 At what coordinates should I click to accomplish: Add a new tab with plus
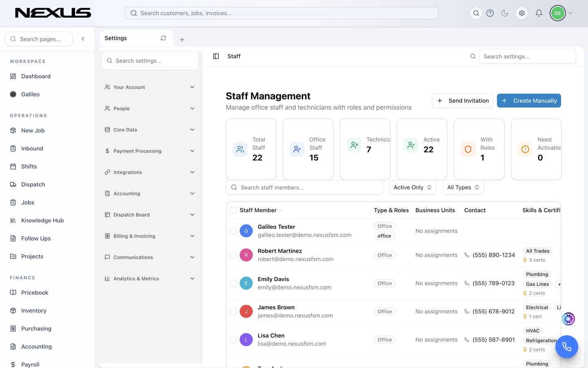coord(182,40)
